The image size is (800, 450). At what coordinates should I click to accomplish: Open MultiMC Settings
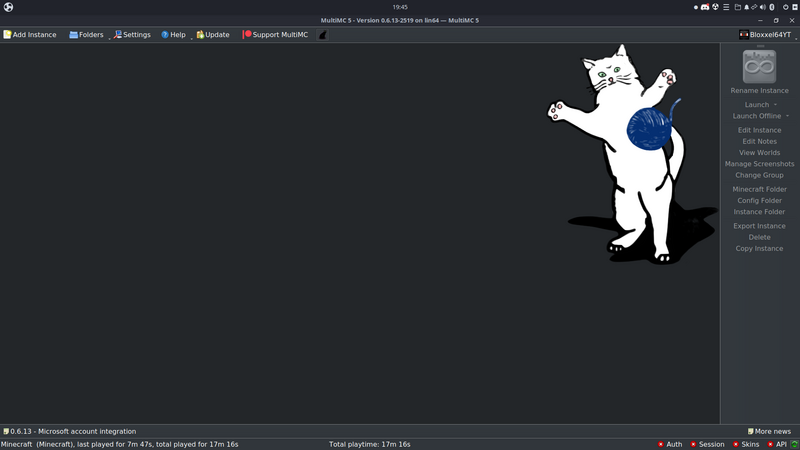point(132,35)
